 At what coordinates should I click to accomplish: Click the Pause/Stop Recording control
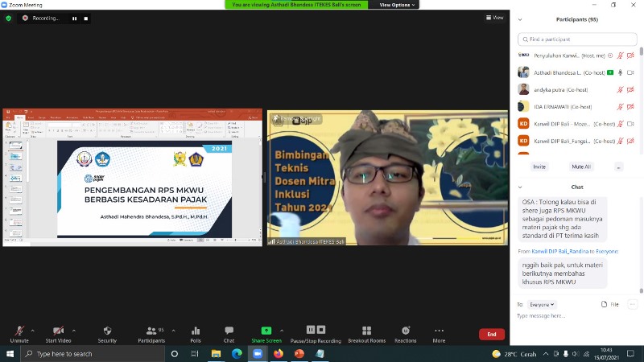316,334
